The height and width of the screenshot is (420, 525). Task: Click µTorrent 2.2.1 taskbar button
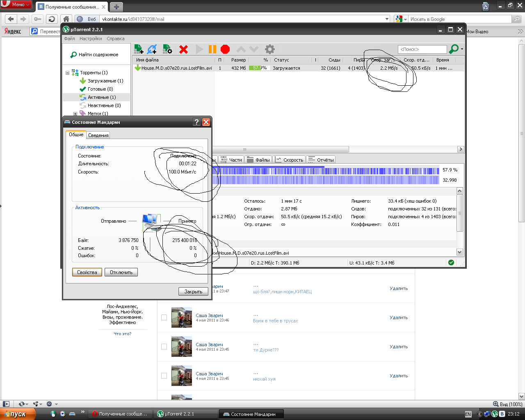pos(187,414)
